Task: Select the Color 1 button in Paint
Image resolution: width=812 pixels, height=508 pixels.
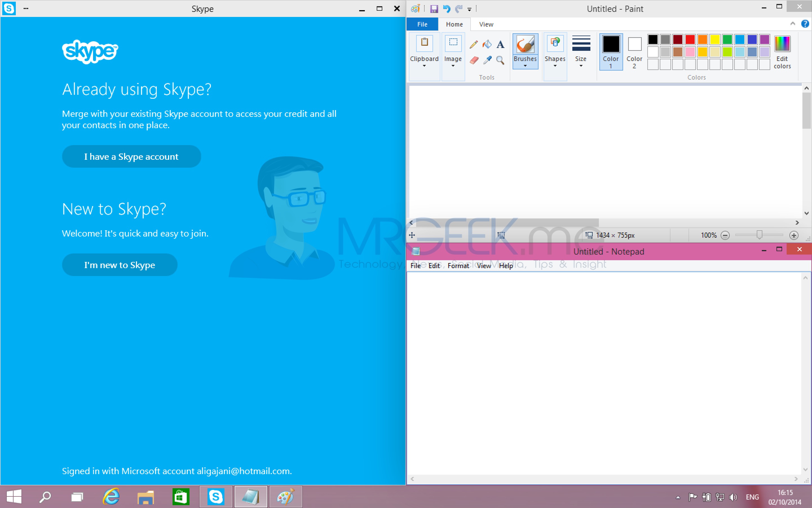Action: pos(611,52)
